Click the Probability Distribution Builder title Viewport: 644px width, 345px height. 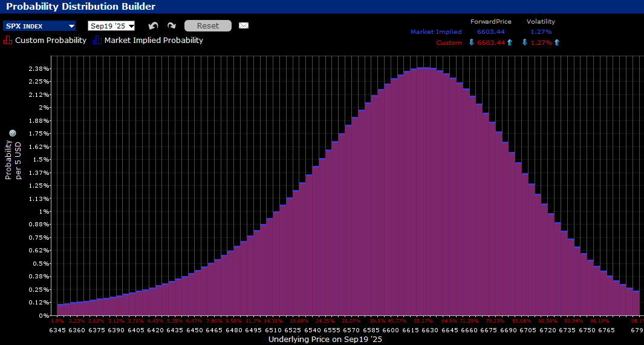click(81, 6)
